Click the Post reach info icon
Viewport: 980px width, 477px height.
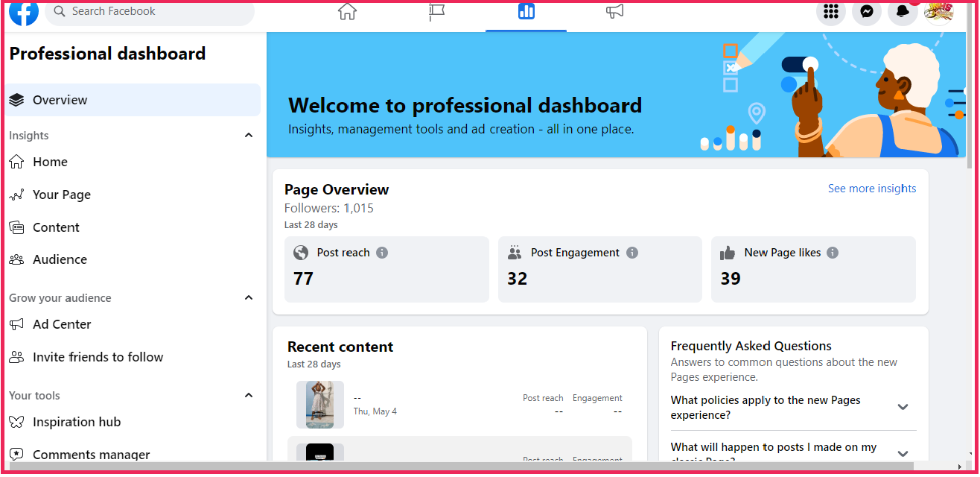382,253
